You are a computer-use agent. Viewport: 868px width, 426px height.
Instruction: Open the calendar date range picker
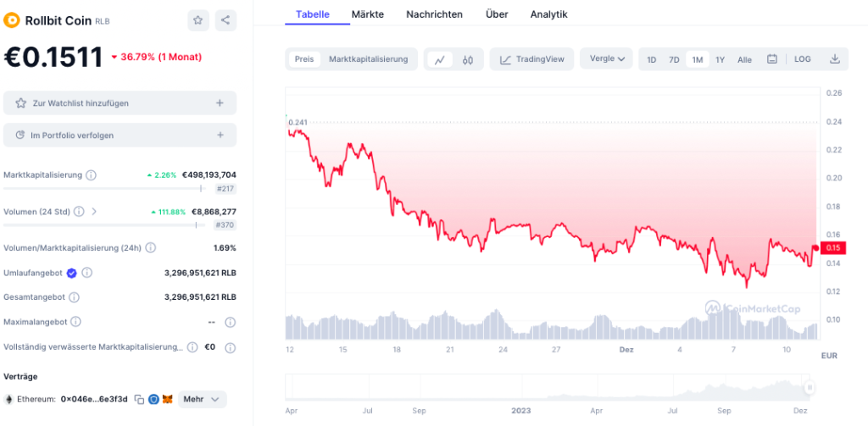[x=772, y=59]
